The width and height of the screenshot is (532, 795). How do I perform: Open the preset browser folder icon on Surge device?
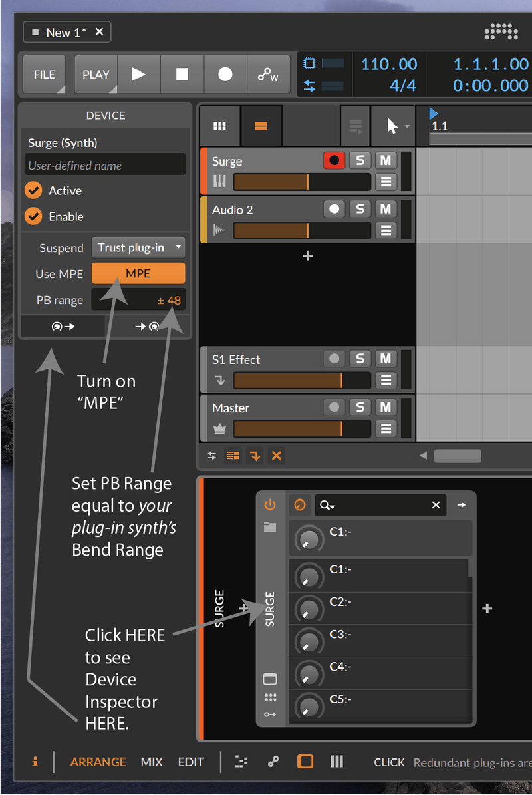(269, 527)
